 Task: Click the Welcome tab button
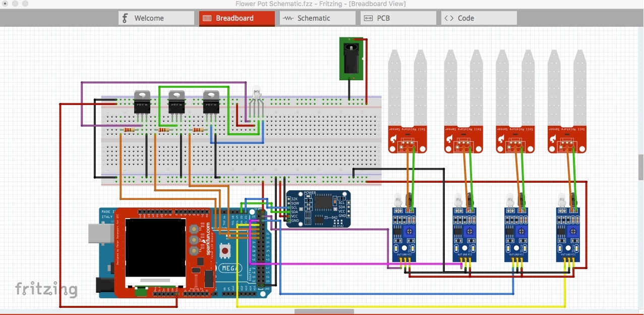pyautogui.click(x=156, y=18)
